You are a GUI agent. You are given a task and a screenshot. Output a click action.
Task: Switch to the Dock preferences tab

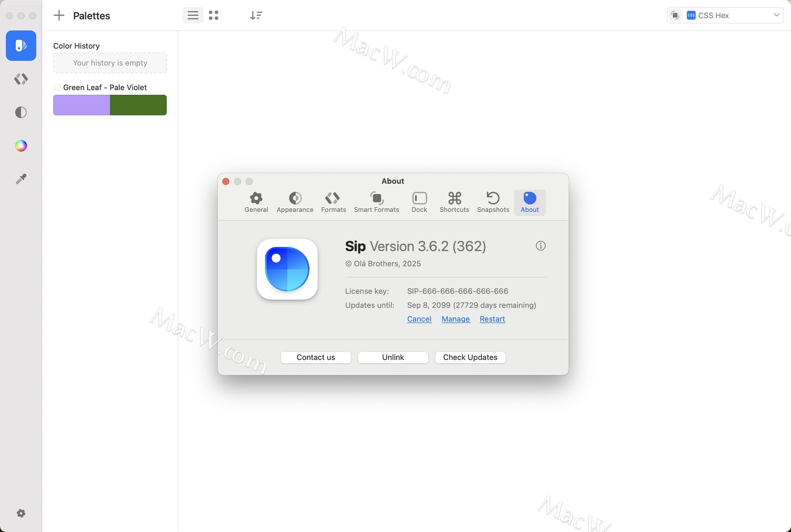click(419, 202)
